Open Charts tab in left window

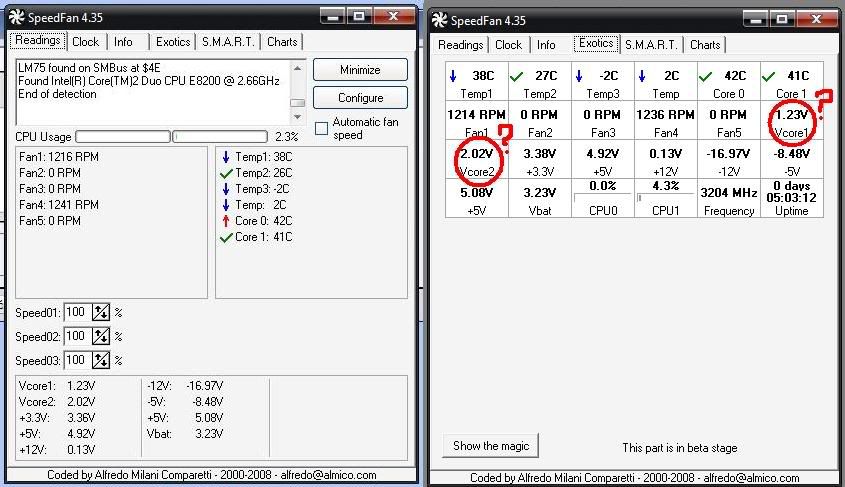pyautogui.click(x=282, y=42)
